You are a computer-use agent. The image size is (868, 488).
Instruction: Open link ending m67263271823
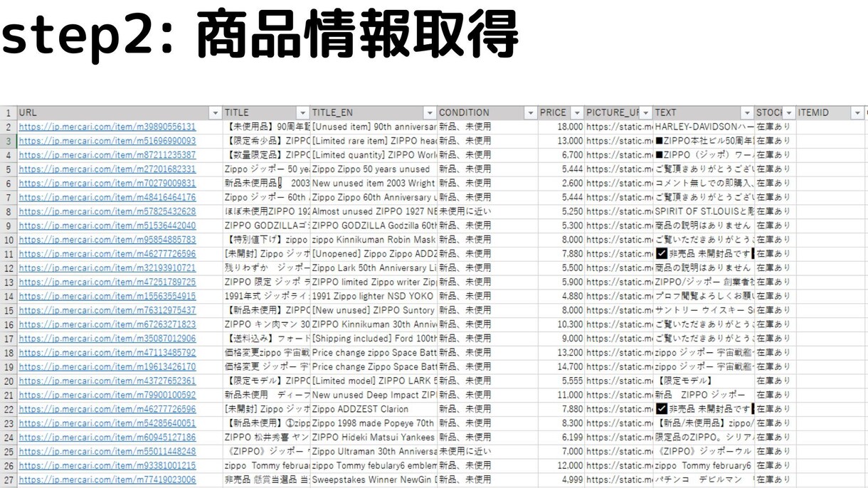(x=107, y=324)
